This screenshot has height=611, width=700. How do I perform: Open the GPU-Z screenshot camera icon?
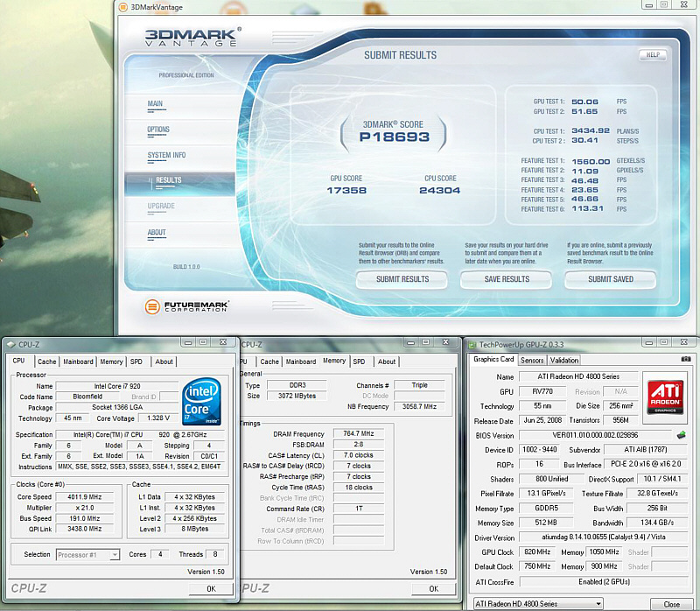click(686, 359)
